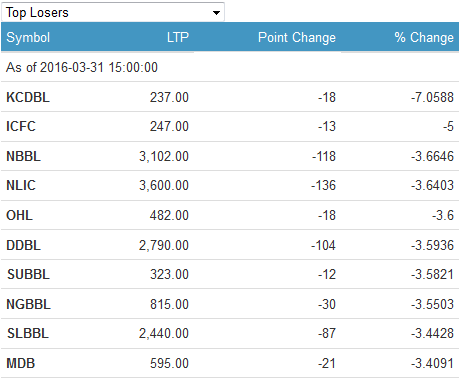Select the SUBBL symbol
This screenshot has width=462, height=378.
pos(28,274)
